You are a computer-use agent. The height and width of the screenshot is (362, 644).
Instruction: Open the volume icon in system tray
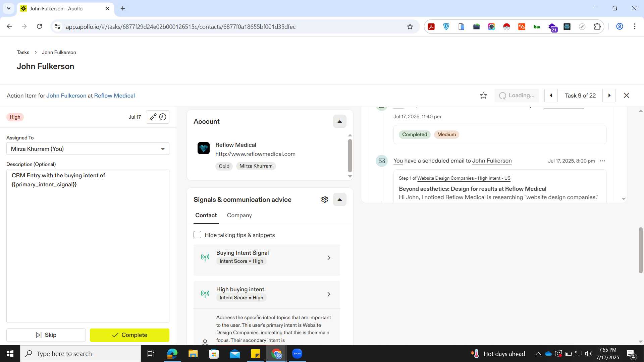588,354
